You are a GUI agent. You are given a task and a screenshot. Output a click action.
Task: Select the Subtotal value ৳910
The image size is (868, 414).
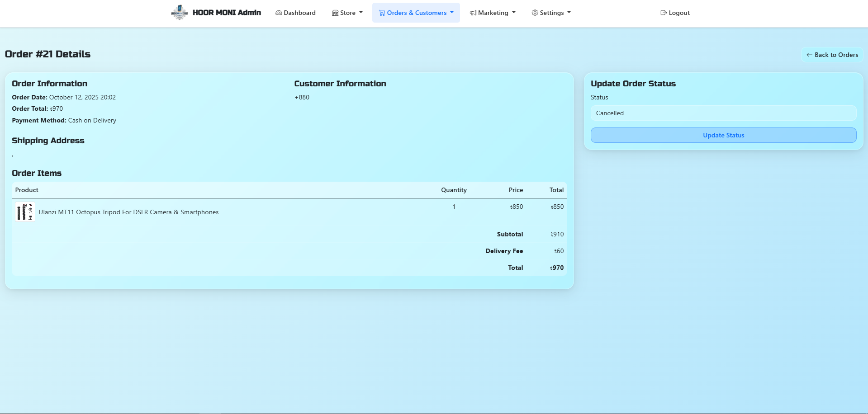point(557,234)
